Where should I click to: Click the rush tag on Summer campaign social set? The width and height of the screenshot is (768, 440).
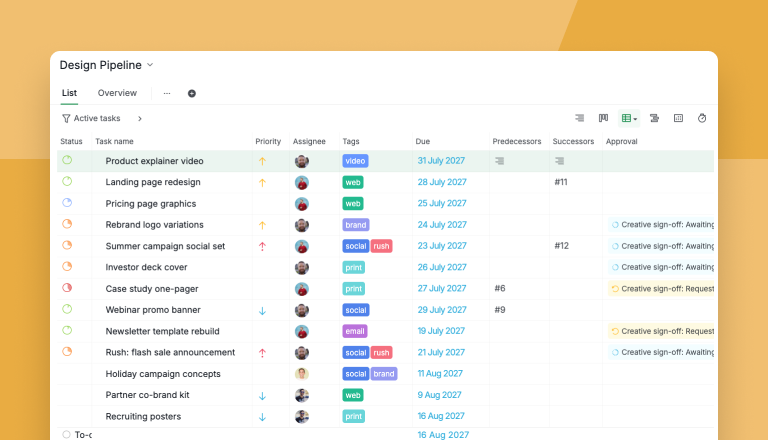click(381, 246)
